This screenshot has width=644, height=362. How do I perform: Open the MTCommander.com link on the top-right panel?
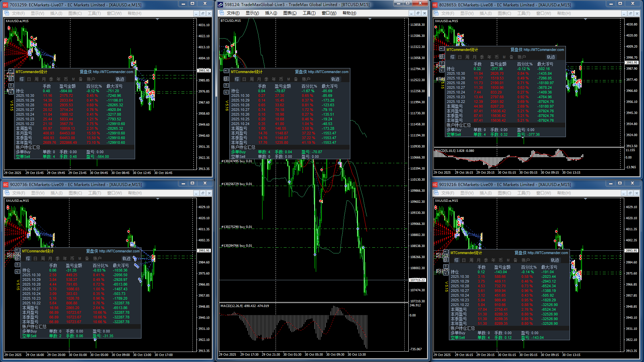(x=543, y=50)
